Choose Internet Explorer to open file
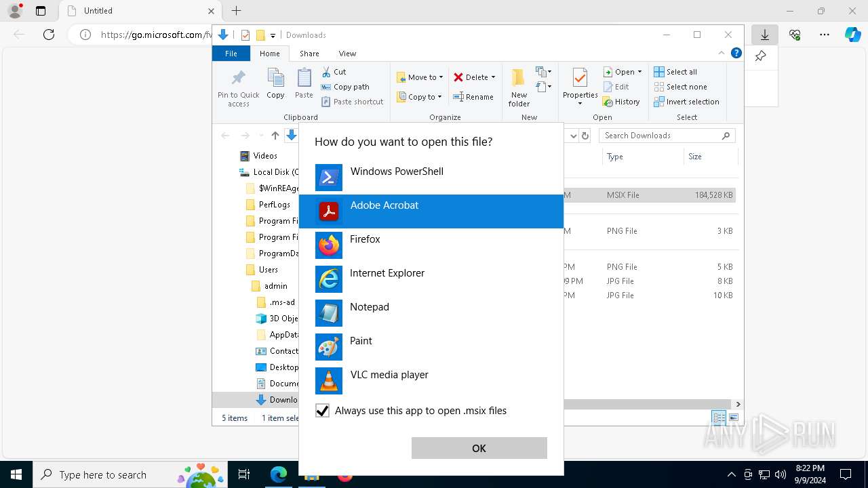This screenshot has height=488, width=868. tap(431, 279)
